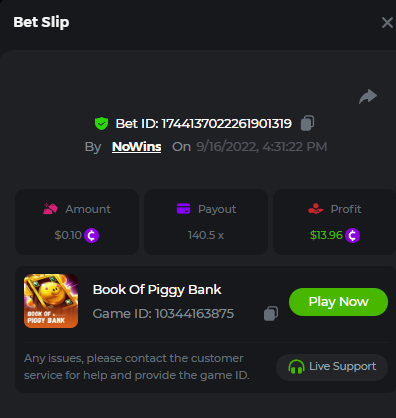This screenshot has width=396, height=418.
Task: Open the NoWins user profile link
Action: tap(137, 147)
